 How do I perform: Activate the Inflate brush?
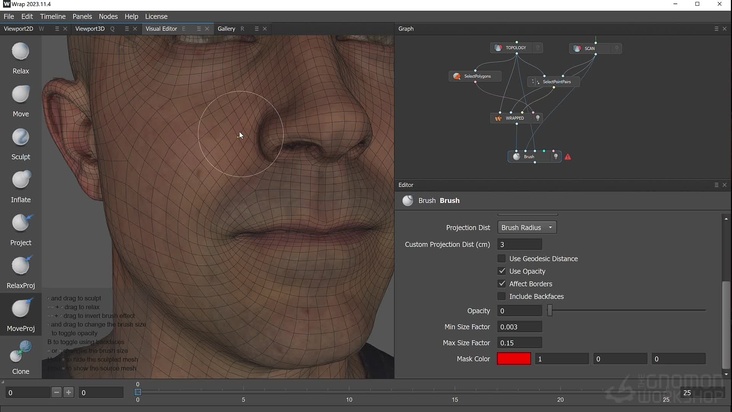coord(20,182)
